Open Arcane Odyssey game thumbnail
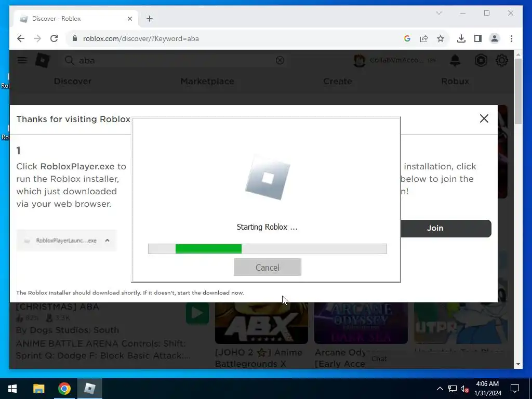This screenshot has height=399, width=532. point(361,323)
